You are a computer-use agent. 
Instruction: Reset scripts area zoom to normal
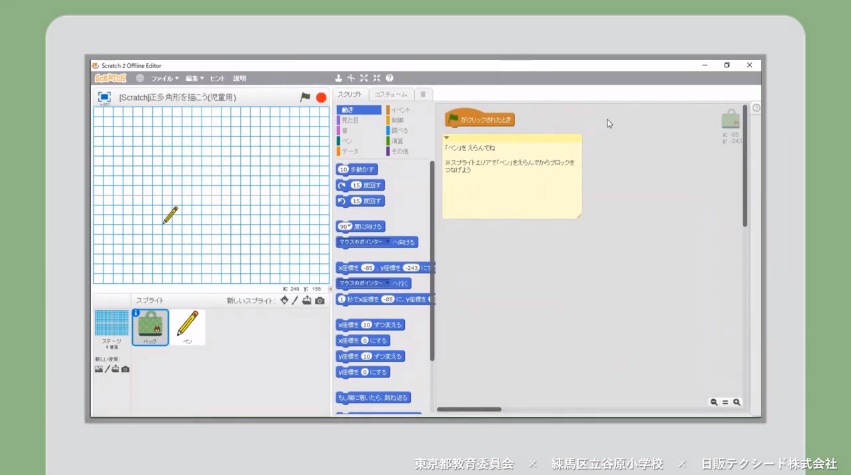click(725, 402)
